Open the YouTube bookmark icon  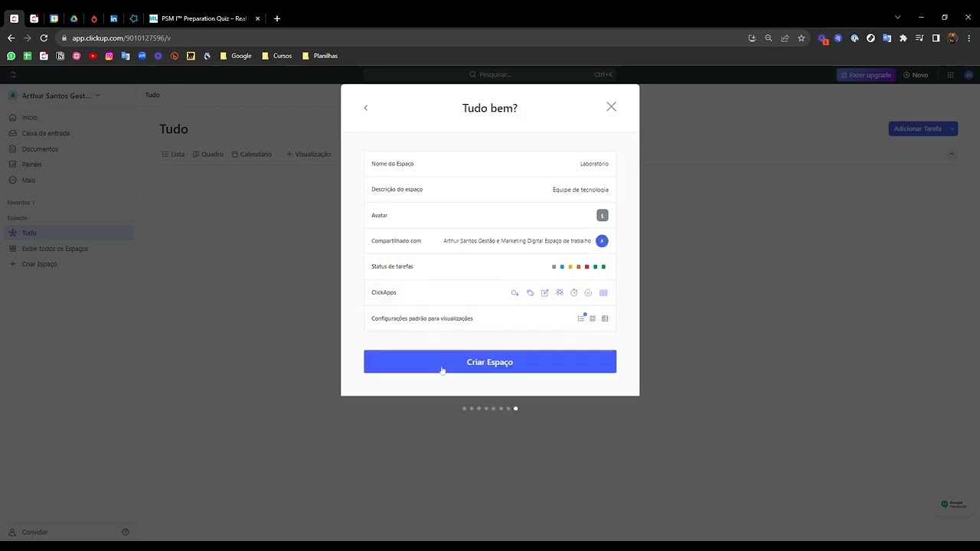(x=93, y=56)
